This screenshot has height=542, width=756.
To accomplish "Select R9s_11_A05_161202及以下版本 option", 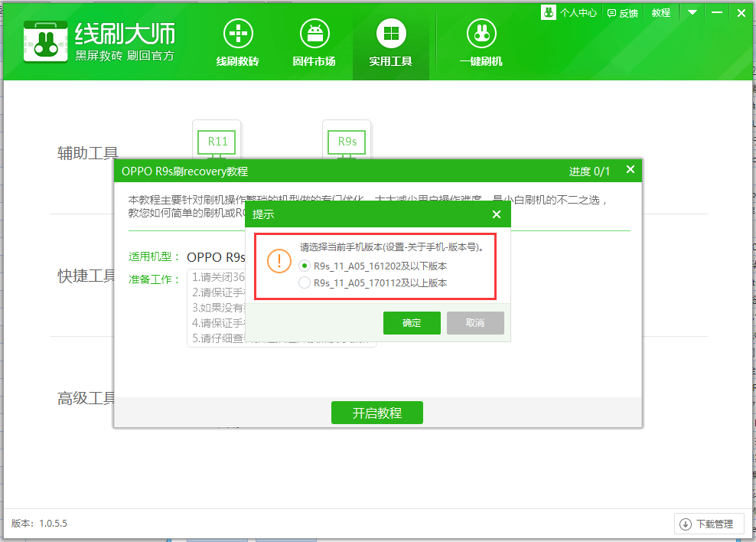I will pos(373,266).
